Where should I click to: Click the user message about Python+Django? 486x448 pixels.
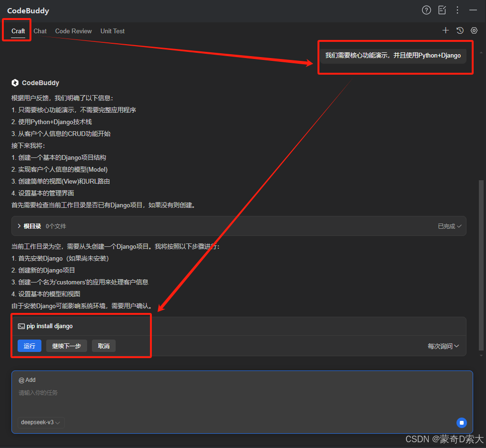pos(393,56)
